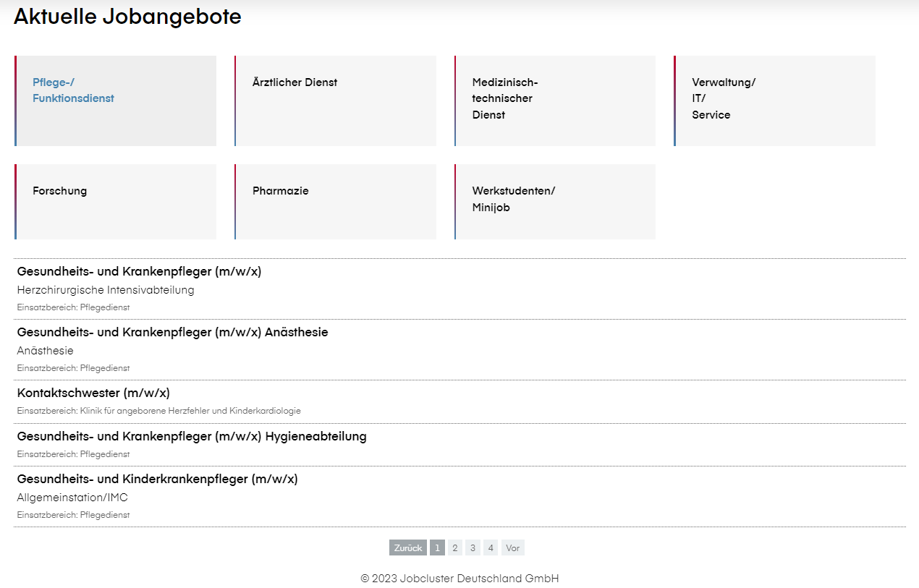Open the Medizinisch-technischer Dienst category
Image resolution: width=919 pixels, height=588 pixels.
point(554,101)
